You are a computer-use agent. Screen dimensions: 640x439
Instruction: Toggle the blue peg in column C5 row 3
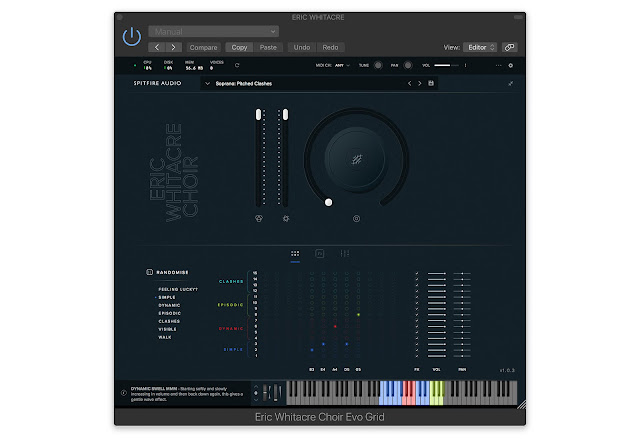pyautogui.click(x=347, y=344)
